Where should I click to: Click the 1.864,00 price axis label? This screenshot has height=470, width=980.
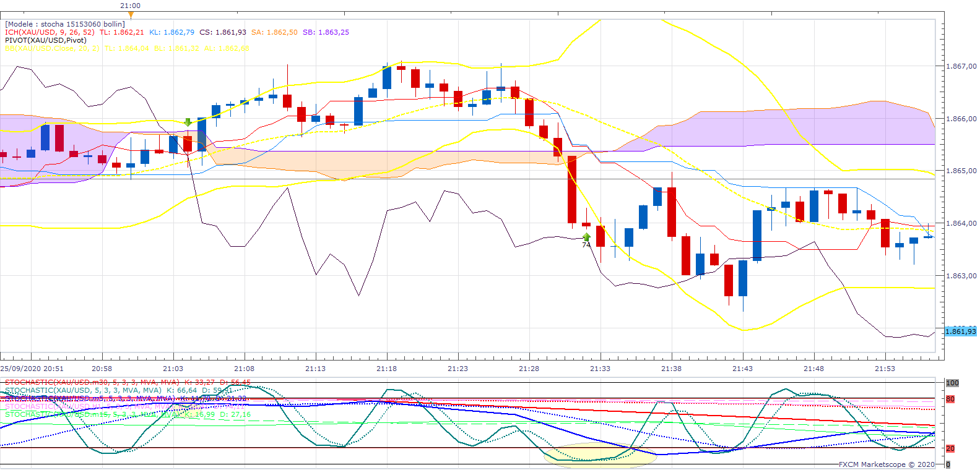(961, 223)
